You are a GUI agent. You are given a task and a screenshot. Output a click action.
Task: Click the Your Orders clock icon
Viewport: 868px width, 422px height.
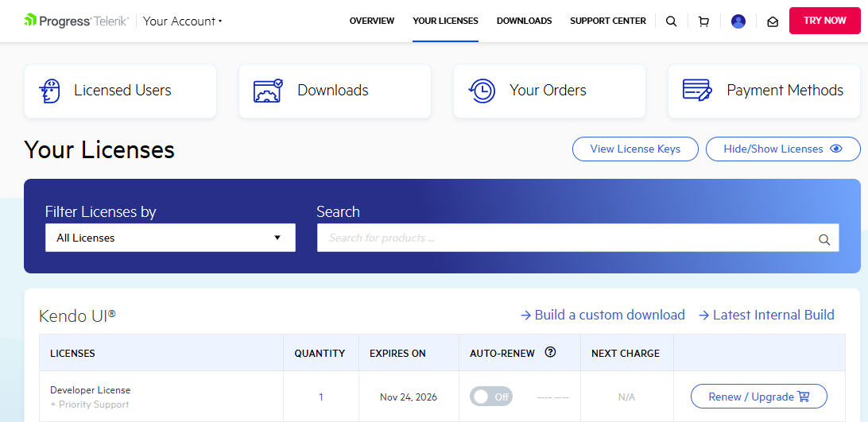(x=482, y=91)
